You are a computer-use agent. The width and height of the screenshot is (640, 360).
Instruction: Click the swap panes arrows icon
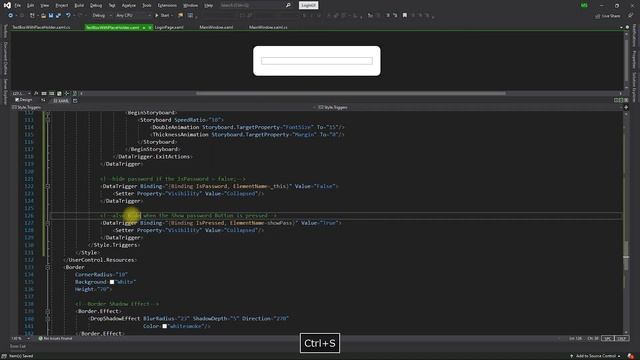click(x=43, y=100)
